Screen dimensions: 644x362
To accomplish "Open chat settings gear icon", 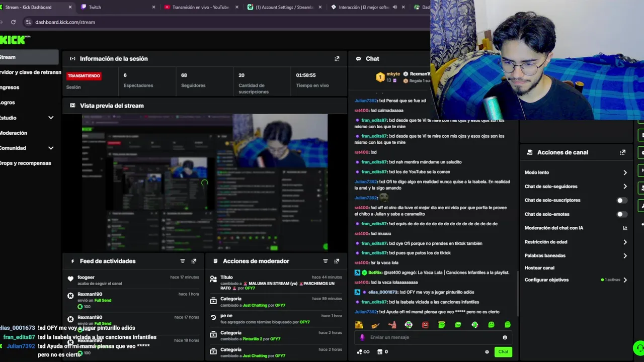I will (x=487, y=352).
